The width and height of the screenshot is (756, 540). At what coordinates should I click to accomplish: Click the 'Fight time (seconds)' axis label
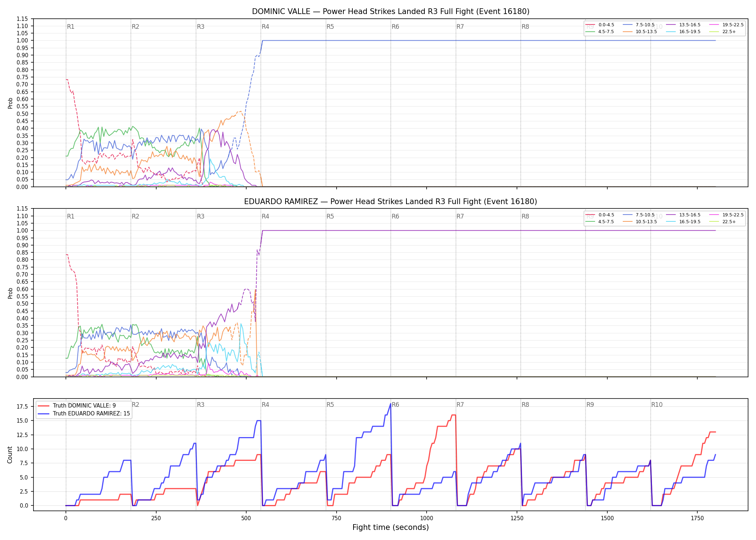[391, 527]
